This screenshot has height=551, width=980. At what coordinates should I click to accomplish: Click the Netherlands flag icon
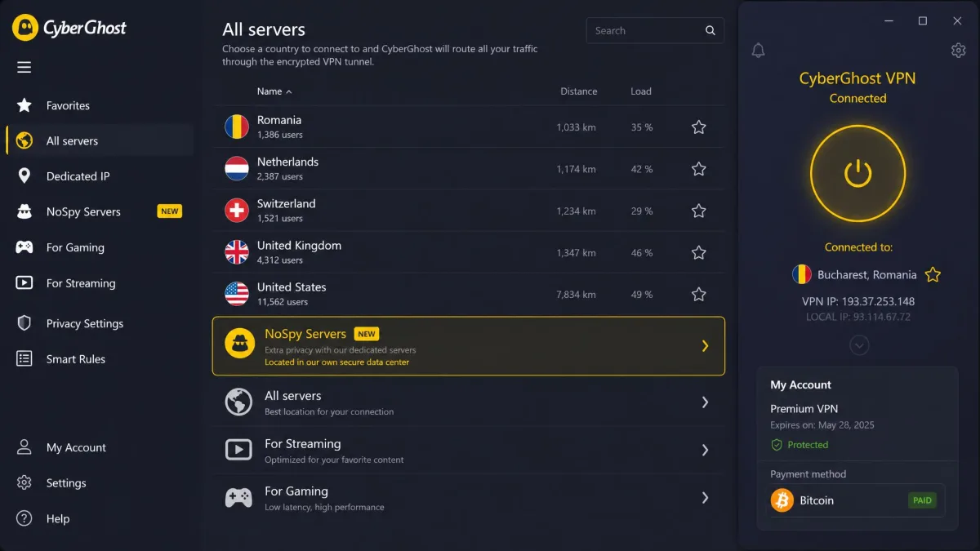[x=237, y=168]
